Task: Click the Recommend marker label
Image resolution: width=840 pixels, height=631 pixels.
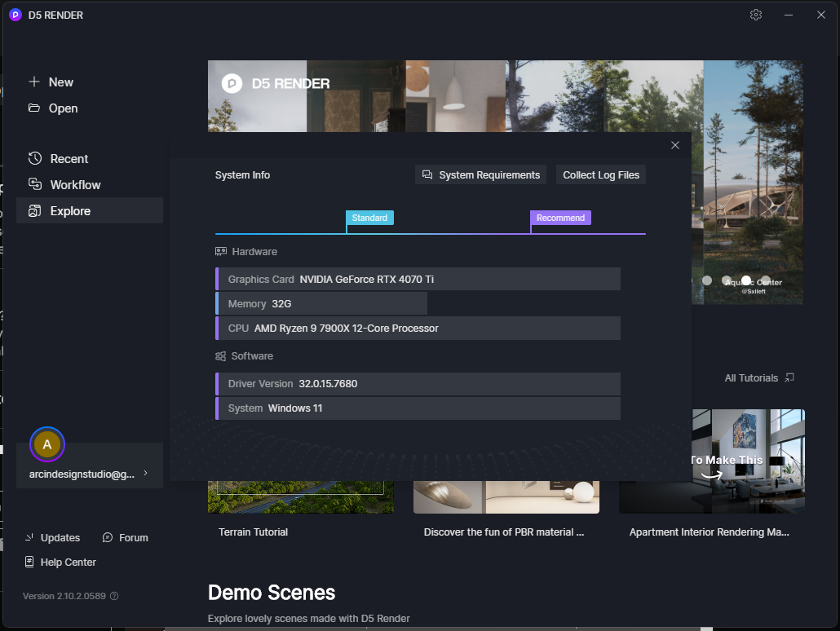Action: [560, 218]
